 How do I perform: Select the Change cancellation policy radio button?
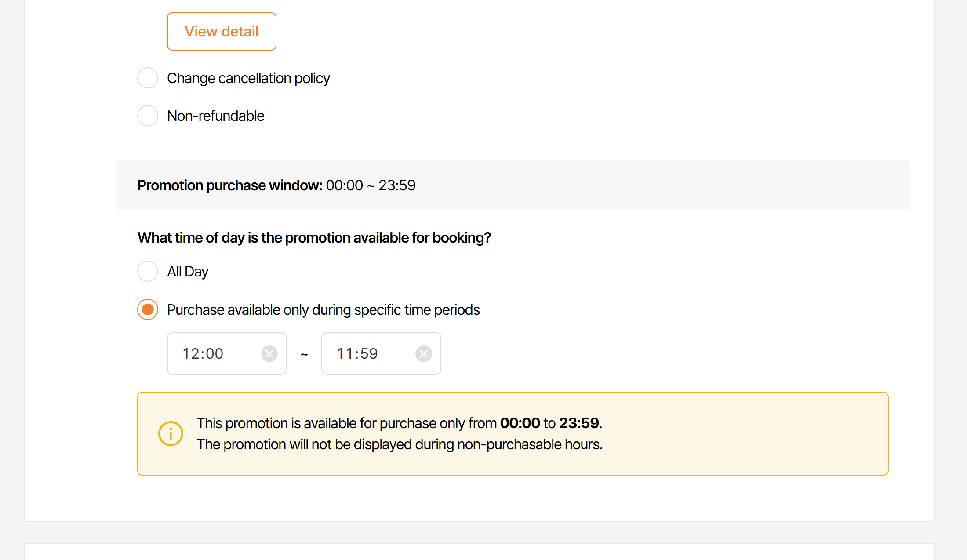(148, 78)
